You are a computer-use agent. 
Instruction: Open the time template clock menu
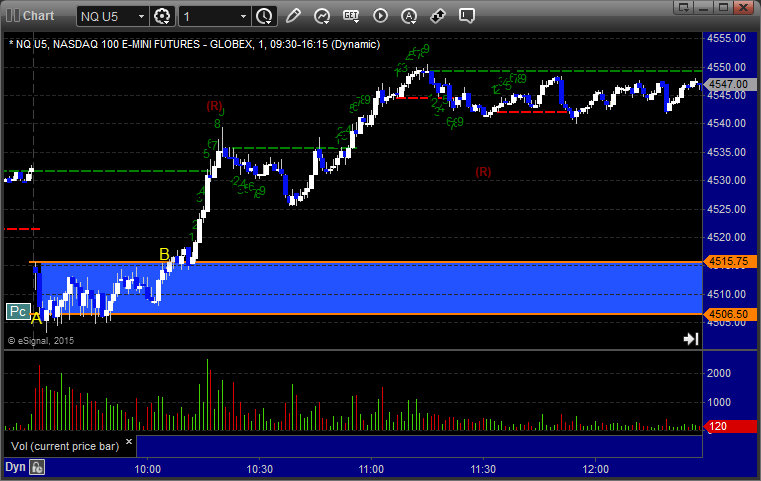pyautogui.click(x=265, y=16)
